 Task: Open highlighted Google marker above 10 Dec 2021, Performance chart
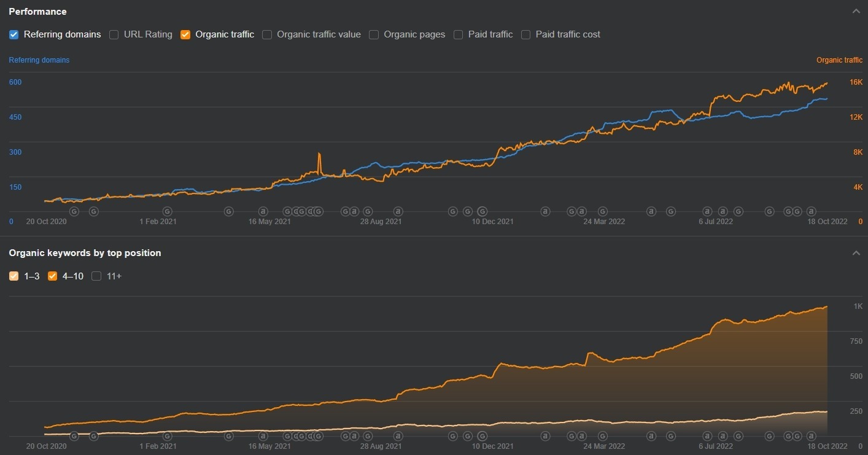482,211
